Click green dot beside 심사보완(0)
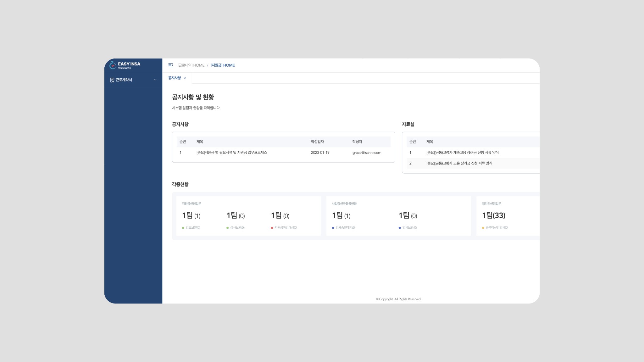The width and height of the screenshot is (644, 362). click(227, 228)
